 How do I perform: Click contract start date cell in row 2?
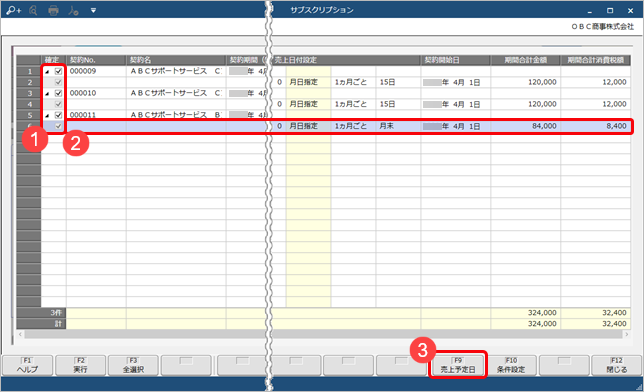coord(455,82)
